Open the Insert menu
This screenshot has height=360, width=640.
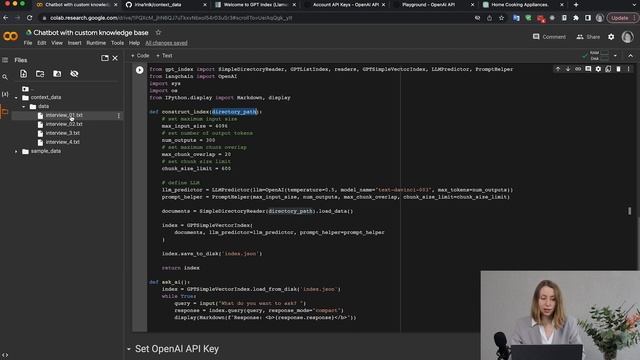[x=74, y=43]
